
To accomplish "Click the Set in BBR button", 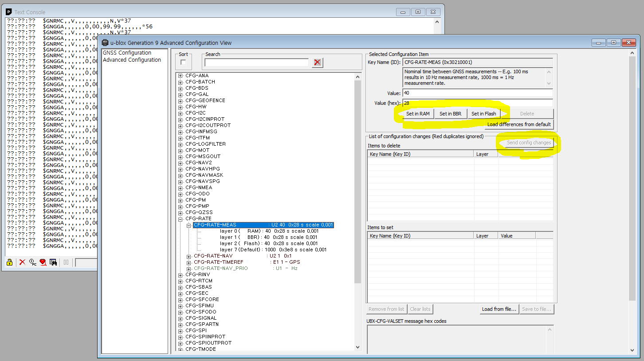I will point(450,114).
